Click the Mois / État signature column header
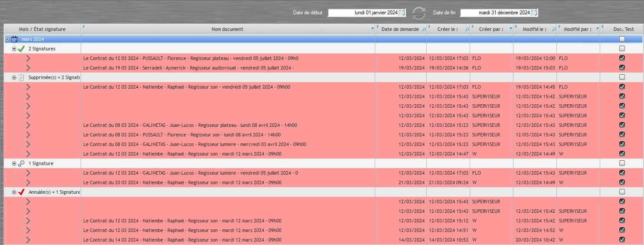This screenshot has width=644, height=245. pos(42,29)
